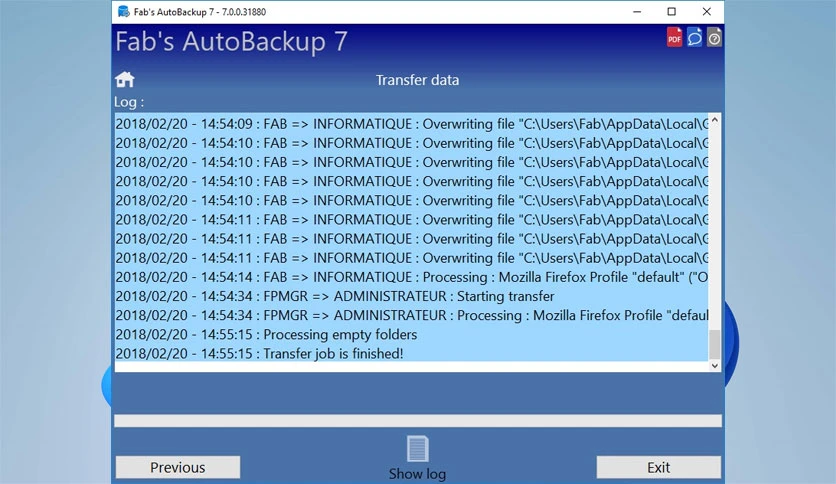Image resolution: width=836 pixels, height=484 pixels.
Task: Click the "Log :" label
Action: click(x=129, y=102)
